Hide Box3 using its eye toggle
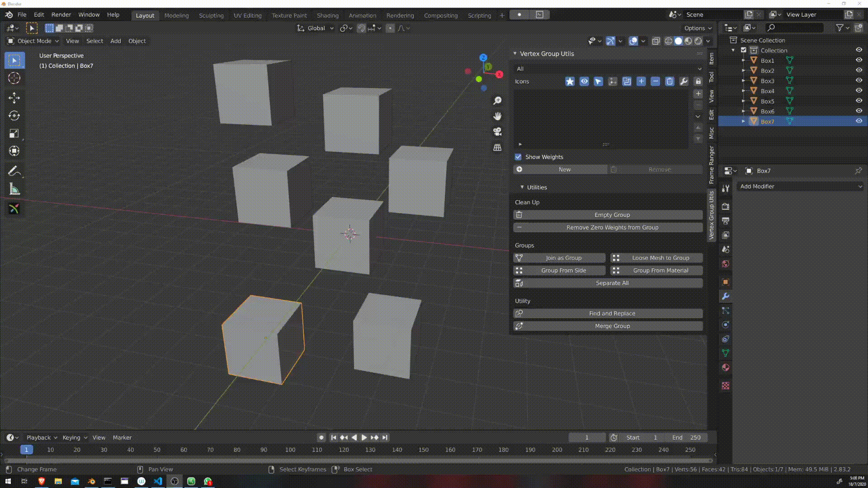 click(859, 80)
